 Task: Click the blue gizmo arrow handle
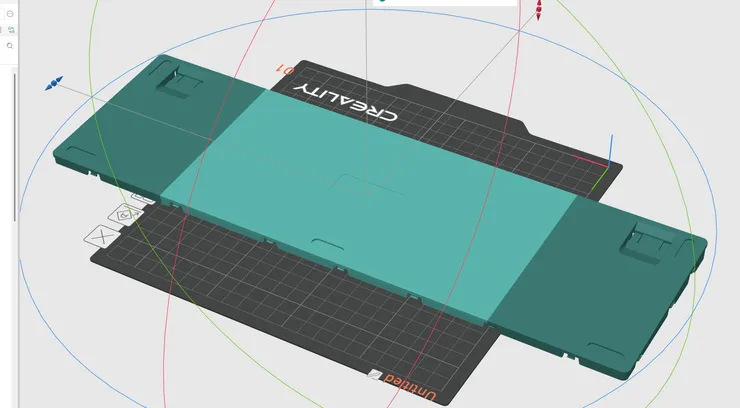tap(54, 83)
